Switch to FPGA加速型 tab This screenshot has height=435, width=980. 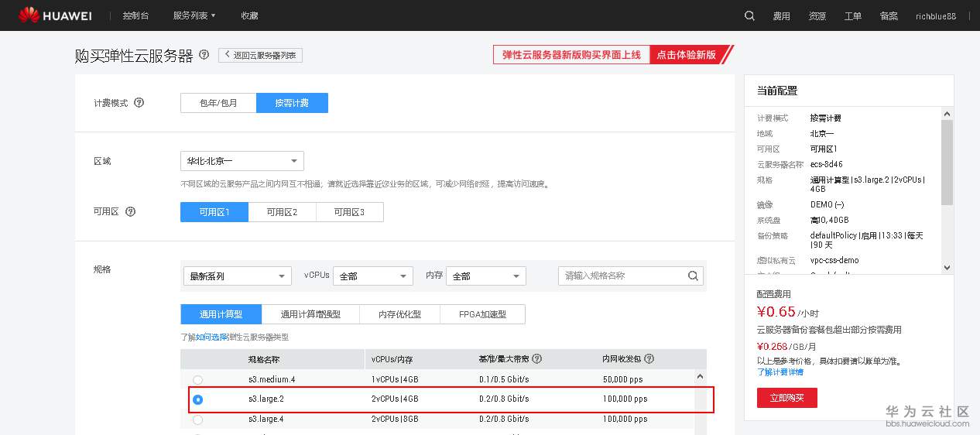click(x=482, y=314)
